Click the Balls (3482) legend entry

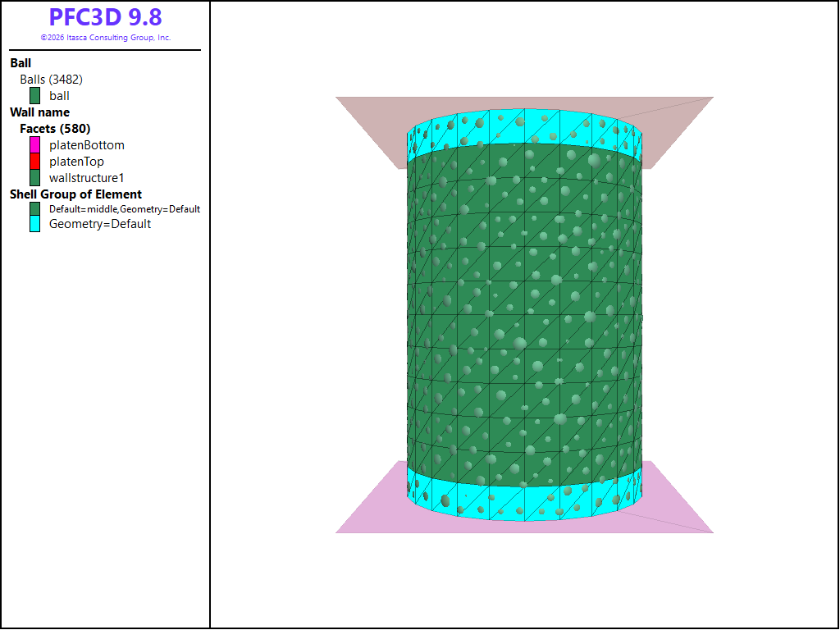[52, 80]
